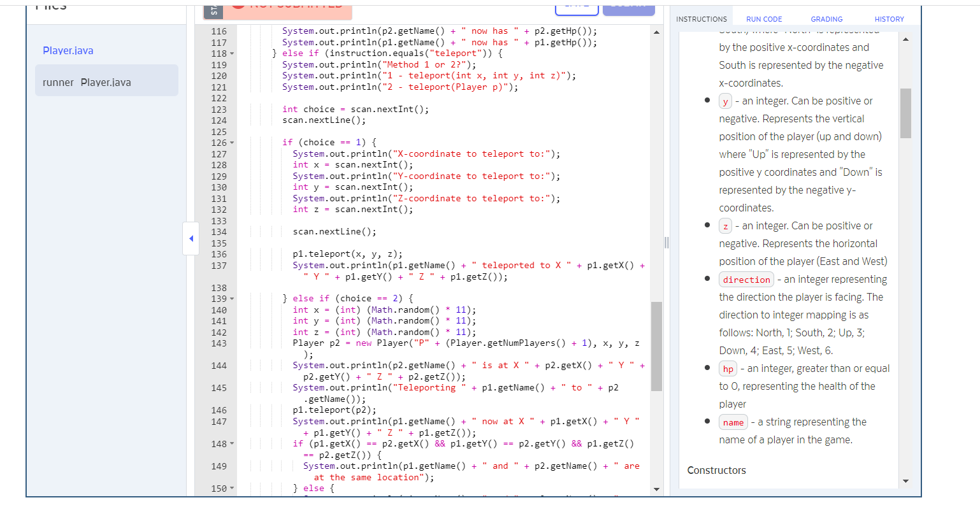Click line number 138 in the gutter

(219, 288)
